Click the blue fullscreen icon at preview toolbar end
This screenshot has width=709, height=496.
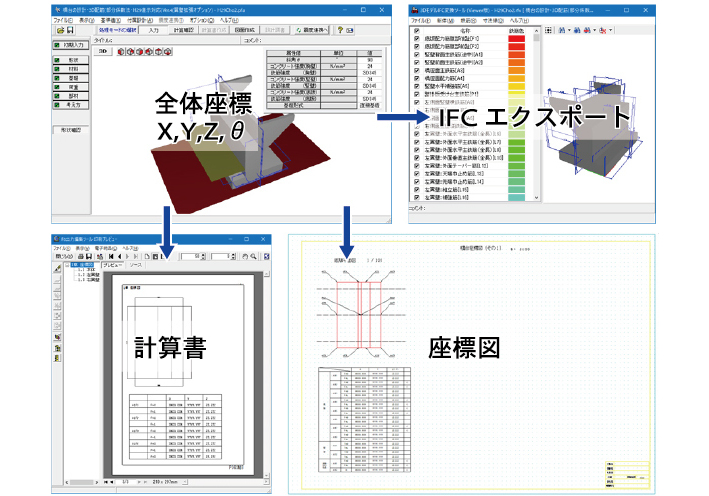tap(266, 256)
